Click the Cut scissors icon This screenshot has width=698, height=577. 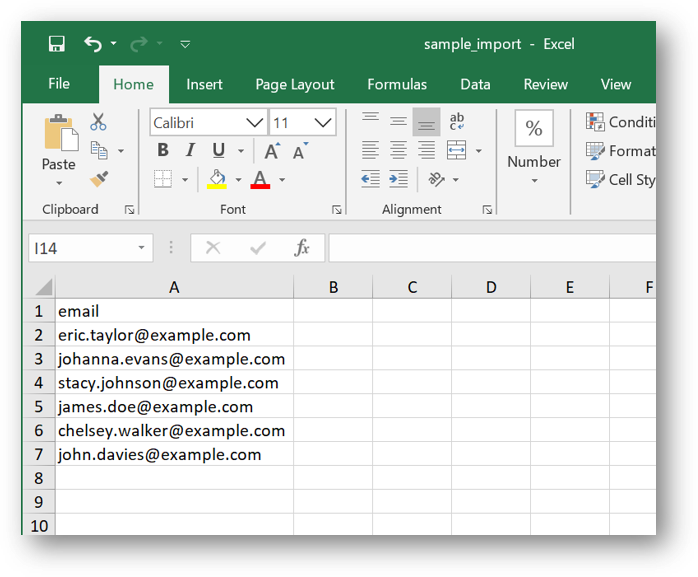98,122
